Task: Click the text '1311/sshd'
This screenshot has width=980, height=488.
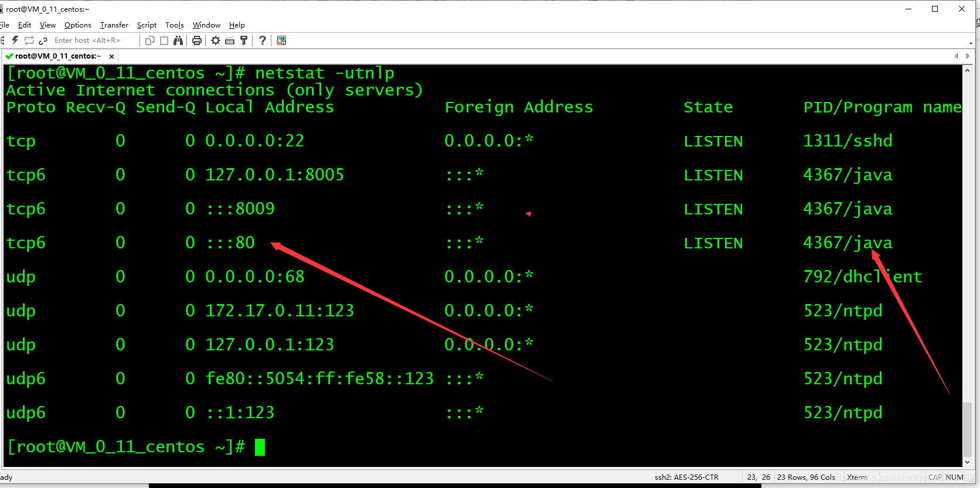Action: tap(848, 141)
